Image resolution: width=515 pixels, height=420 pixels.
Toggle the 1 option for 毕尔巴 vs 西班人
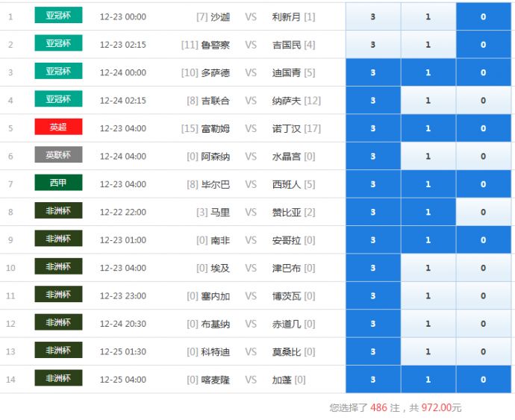tap(428, 184)
